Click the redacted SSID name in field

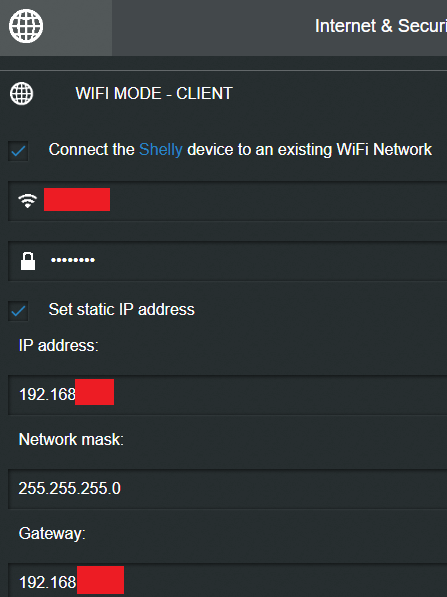pyautogui.click(x=77, y=199)
